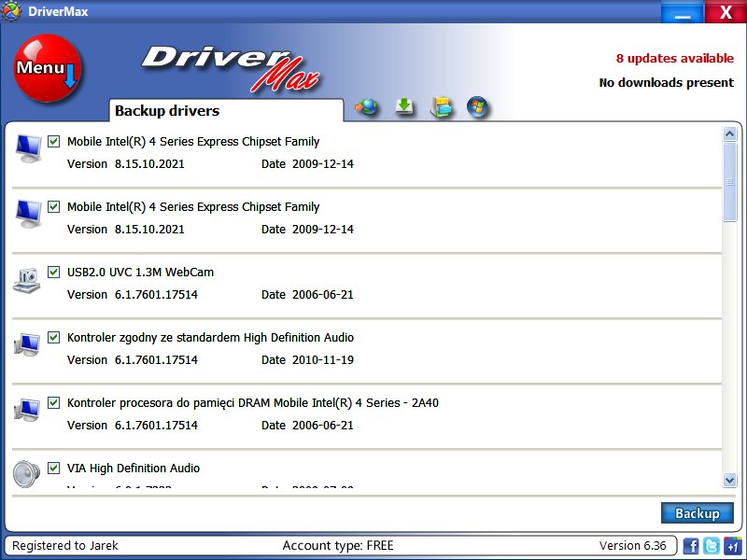Click the No downloads present text
Screen dimensions: 747x560
coord(666,82)
